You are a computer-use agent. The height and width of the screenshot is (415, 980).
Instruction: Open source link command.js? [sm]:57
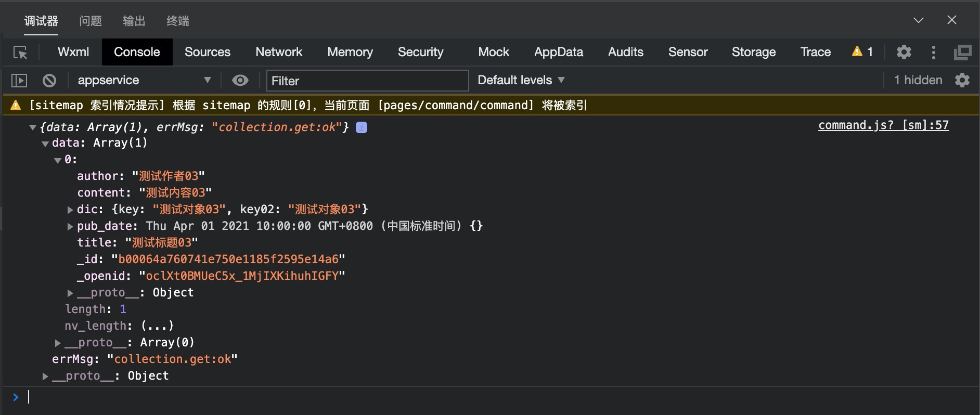click(883, 125)
